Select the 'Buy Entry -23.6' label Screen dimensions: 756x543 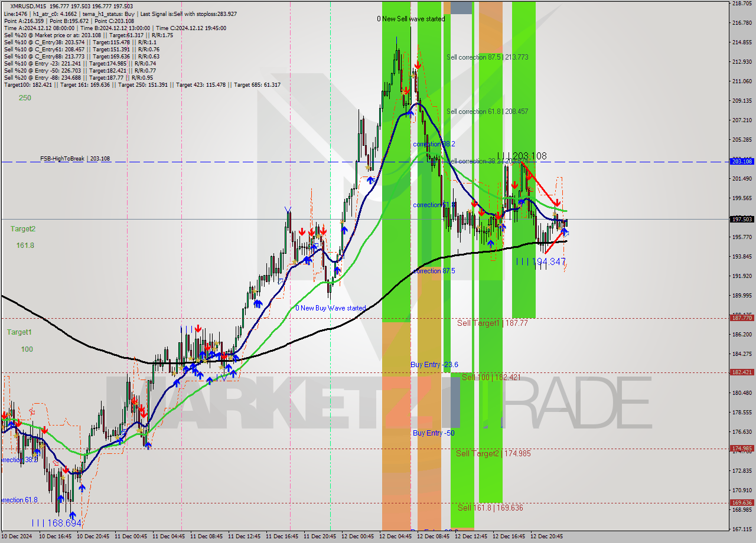[434, 365]
